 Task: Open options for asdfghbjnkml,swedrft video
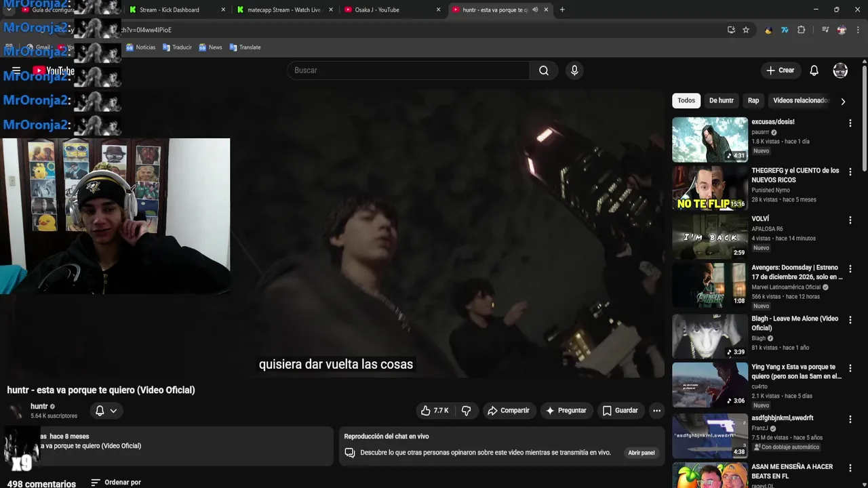[x=850, y=420]
